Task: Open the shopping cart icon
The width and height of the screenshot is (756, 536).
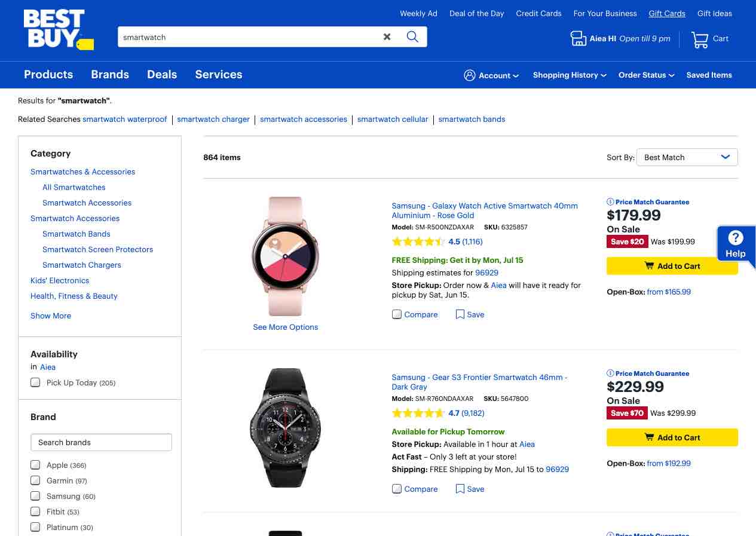Action: pyautogui.click(x=700, y=39)
